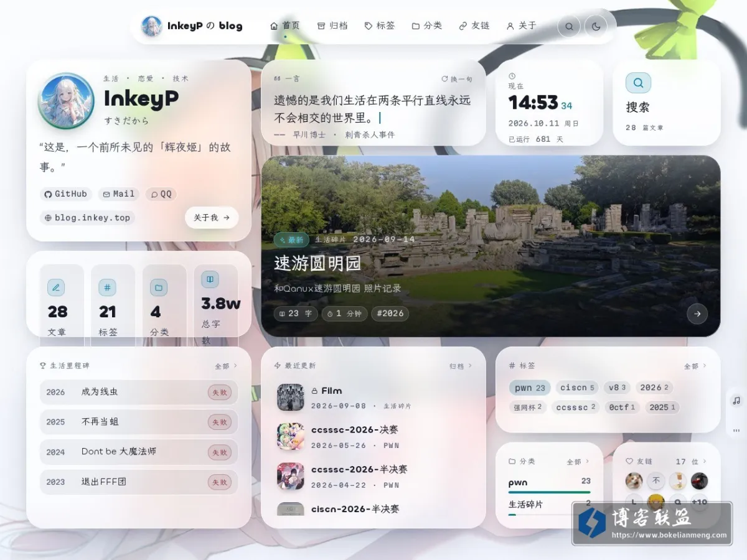Open the ccsssc-2026-半决赛 post
This screenshot has height=560, width=747.
point(359,470)
